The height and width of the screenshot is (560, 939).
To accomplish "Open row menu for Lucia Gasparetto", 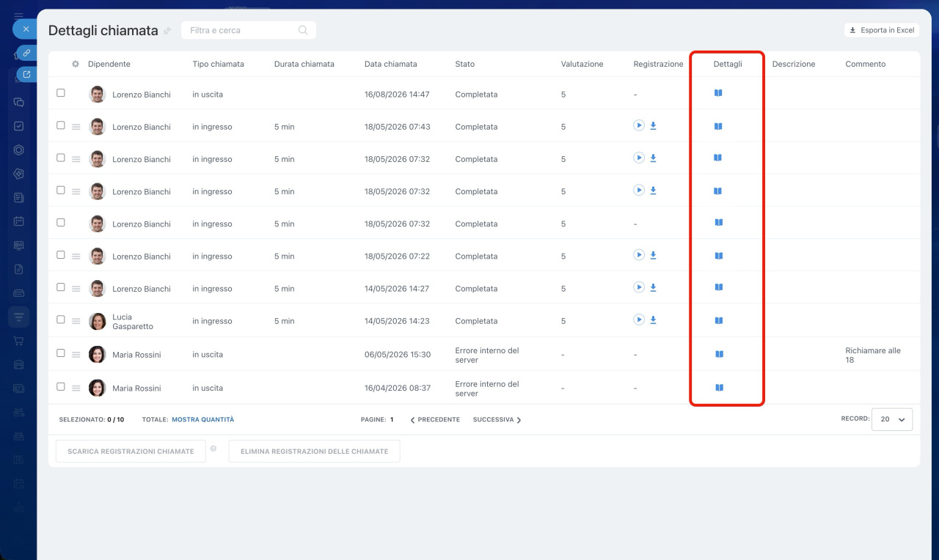I will tap(76, 321).
